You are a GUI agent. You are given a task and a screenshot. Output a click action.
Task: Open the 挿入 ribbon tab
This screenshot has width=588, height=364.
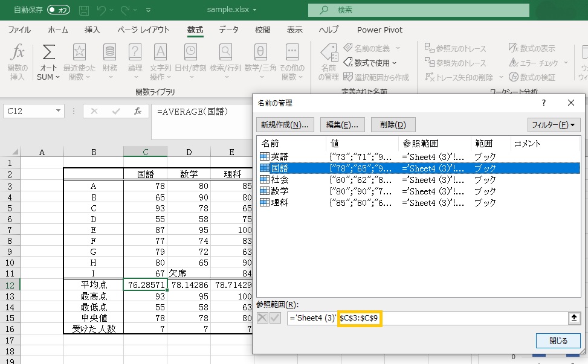[x=92, y=30]
